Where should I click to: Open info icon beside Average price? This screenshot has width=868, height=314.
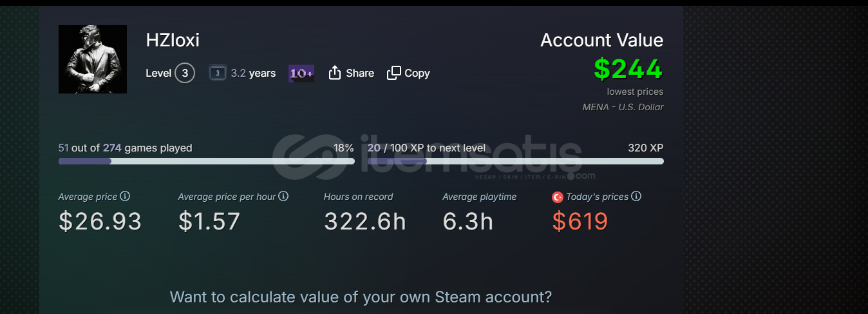126,196
